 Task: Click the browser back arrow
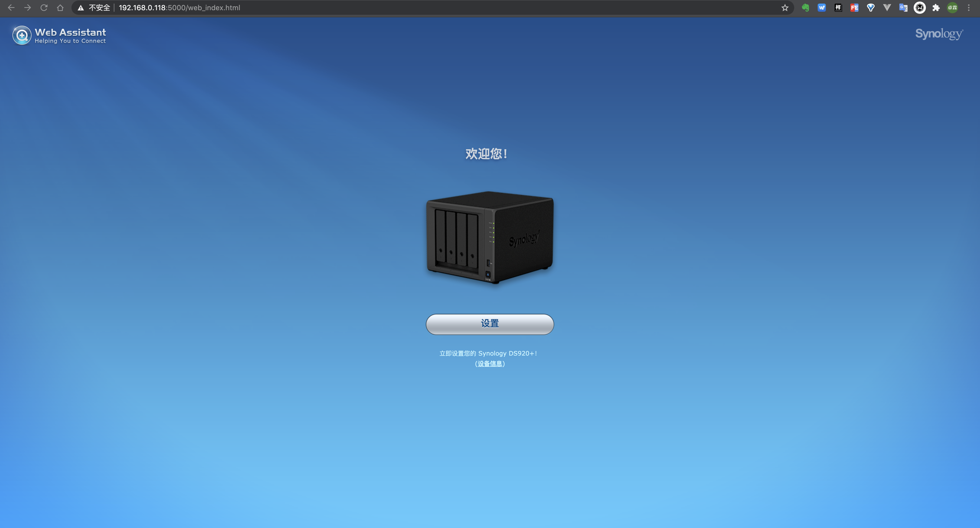(x=11, y=8)
